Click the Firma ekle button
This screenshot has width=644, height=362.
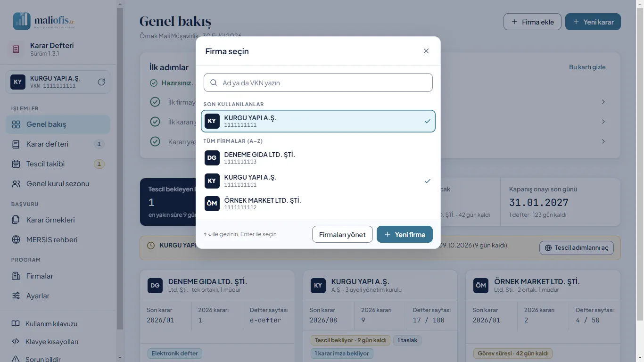click(x=532, y=22)
